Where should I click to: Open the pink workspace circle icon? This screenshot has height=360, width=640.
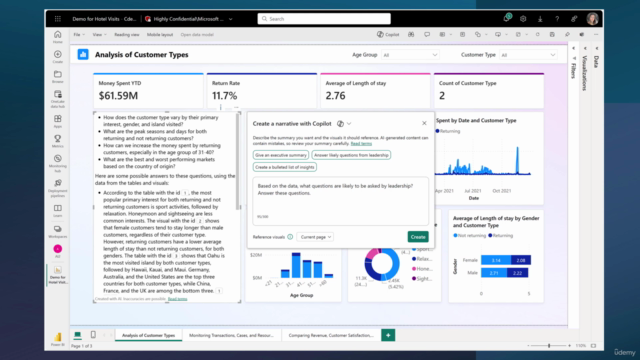pyautogui.click(x=58, y=249)
